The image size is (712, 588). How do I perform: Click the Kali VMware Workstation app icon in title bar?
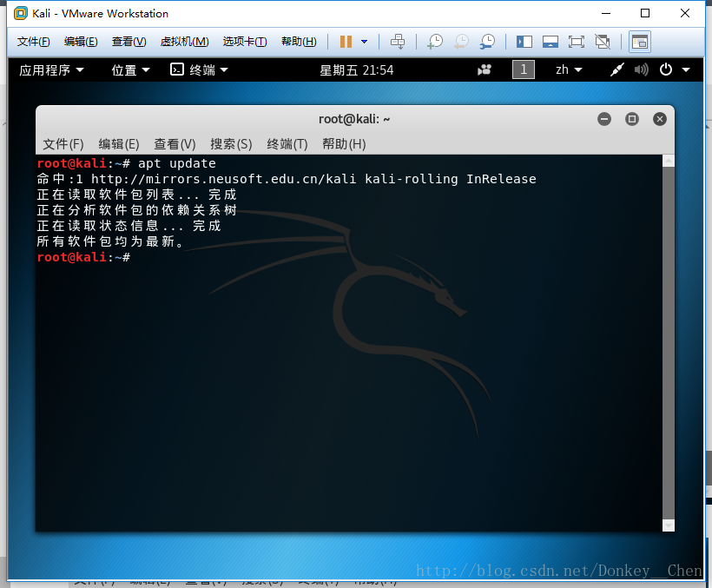click(21, 14)
